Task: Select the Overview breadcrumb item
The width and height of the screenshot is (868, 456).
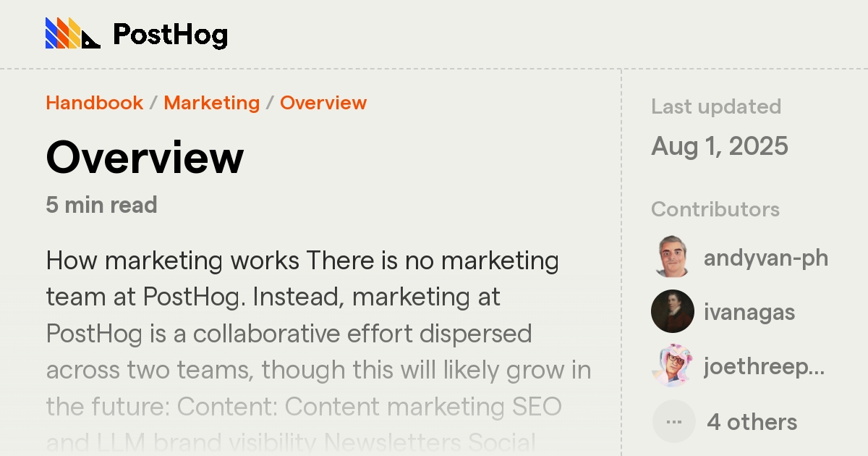Action: click(323, 103)
